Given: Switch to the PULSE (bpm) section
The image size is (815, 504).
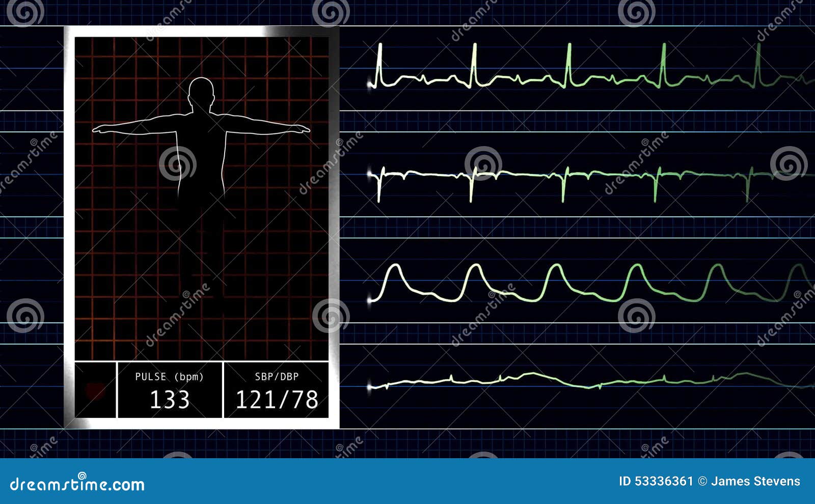Looking at the screenshot, I should coord(169,378).
